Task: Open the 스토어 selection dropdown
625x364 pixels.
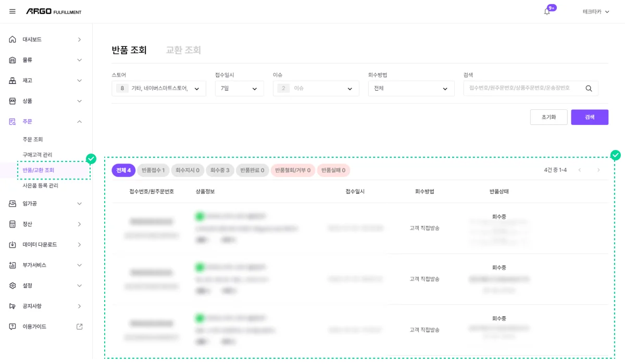Action: click(x=159, y=88)
